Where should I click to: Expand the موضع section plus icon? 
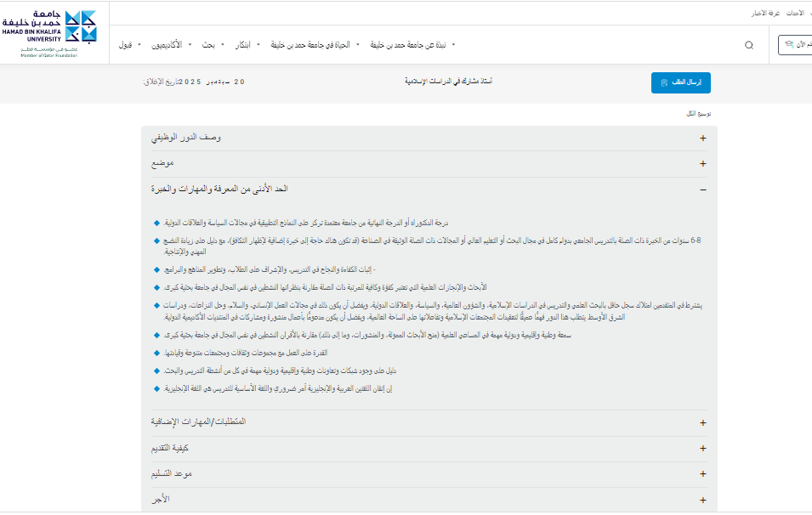point(702,163)
